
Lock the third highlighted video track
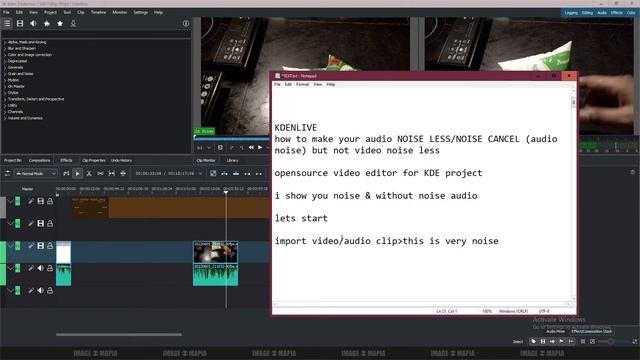(x=50, y=246)
